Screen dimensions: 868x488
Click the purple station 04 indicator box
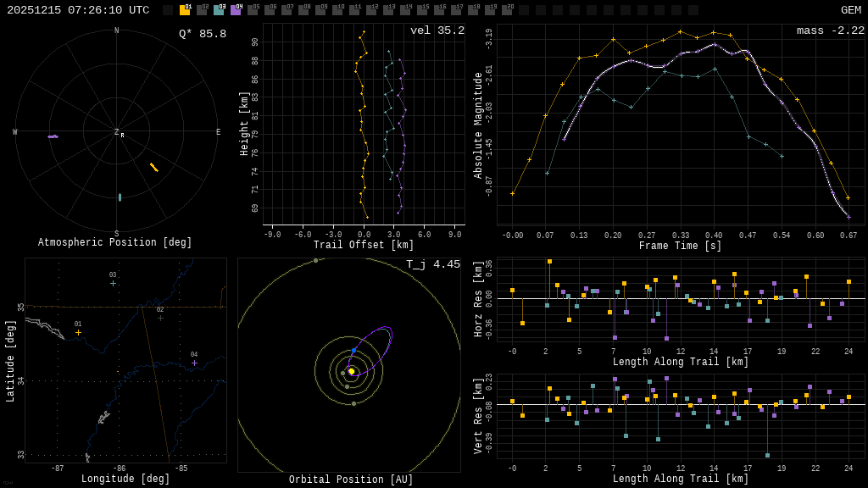click(236, 10)
